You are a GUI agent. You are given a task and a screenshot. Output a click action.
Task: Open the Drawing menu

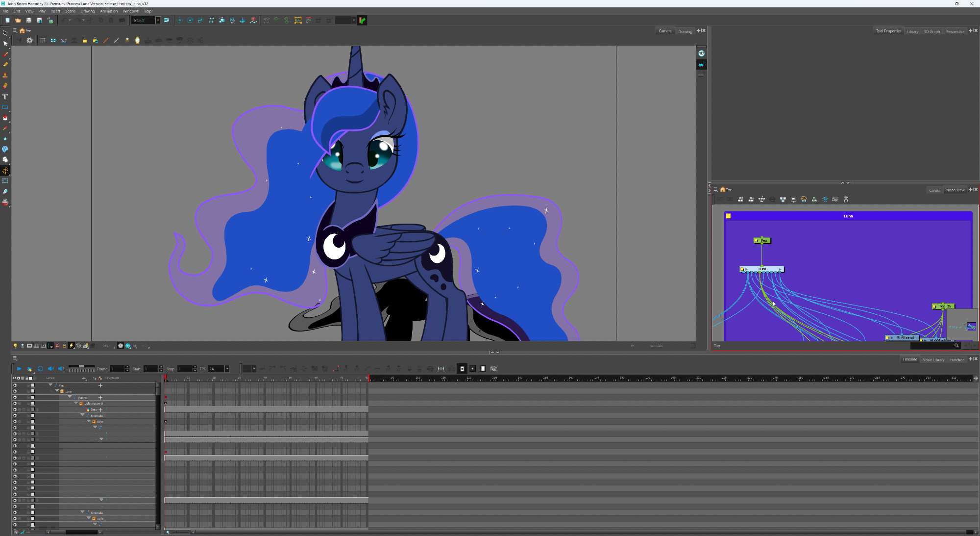[x=88, y=11]
